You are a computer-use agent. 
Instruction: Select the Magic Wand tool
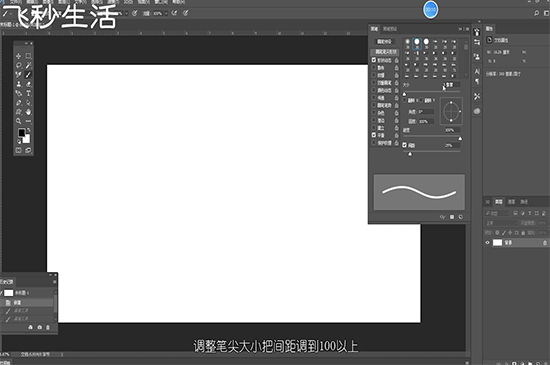(x=28, y=65)
